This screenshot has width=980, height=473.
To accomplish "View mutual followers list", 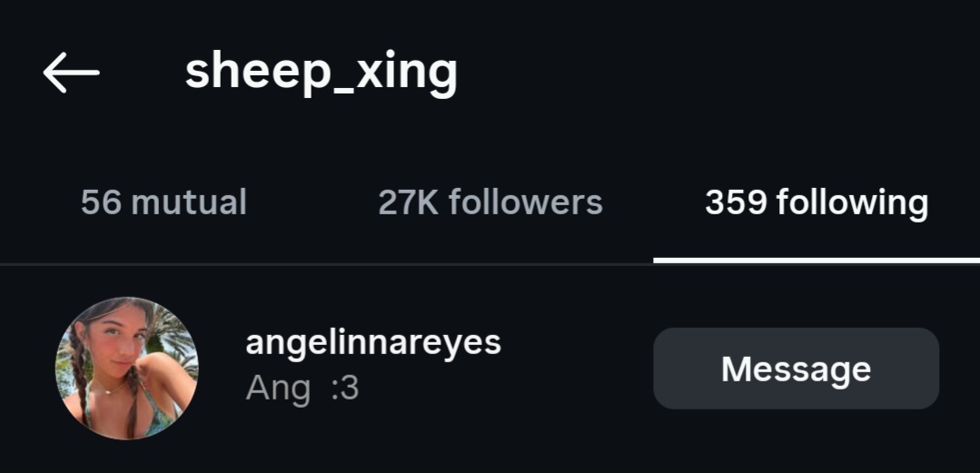I will click(163, 202).
